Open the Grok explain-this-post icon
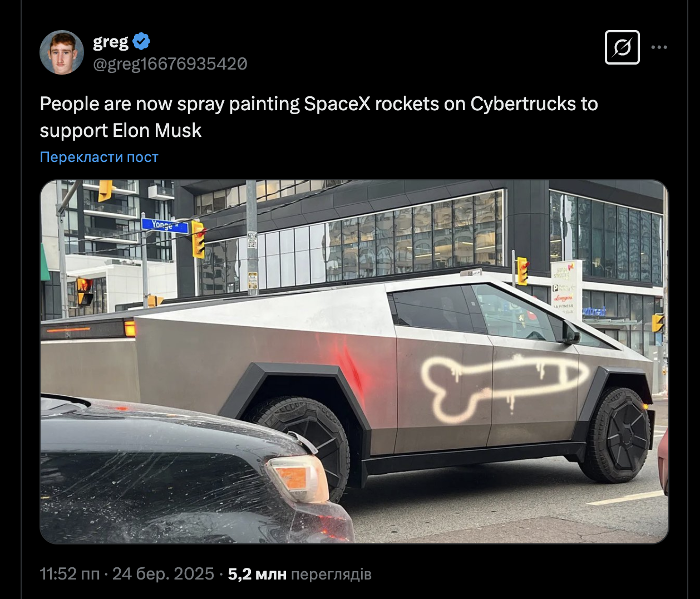The image size is (700, 599). click(622, 47)
